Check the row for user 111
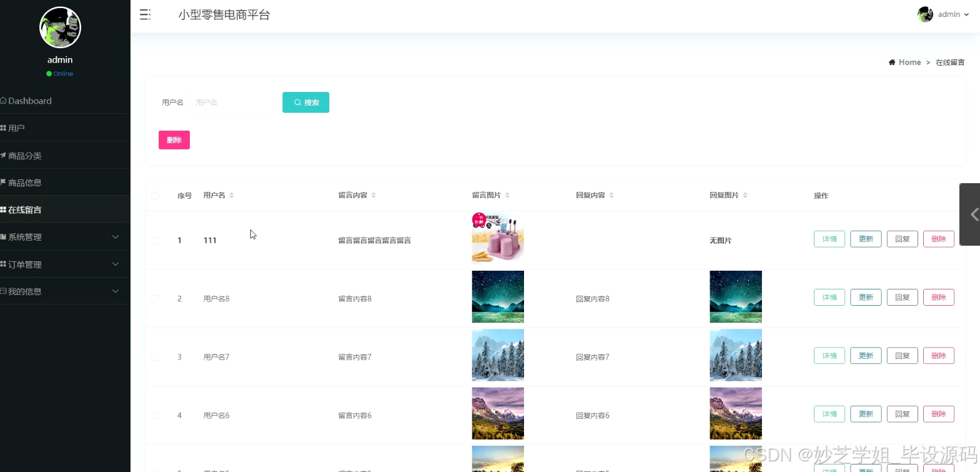Viewport: 980px width, 472px height. [155, 240]
